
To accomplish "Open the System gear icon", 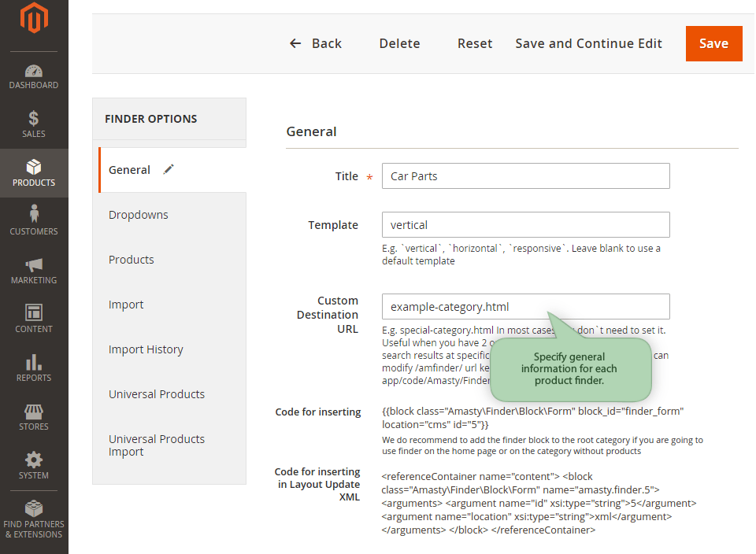I will point(34,460).
